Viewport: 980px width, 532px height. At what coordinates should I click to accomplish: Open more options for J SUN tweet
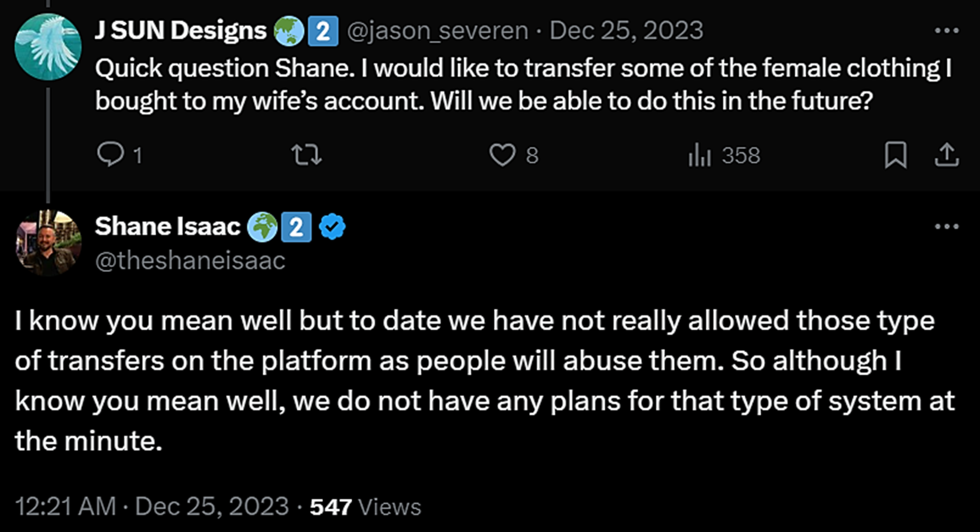tap(946, 30)
